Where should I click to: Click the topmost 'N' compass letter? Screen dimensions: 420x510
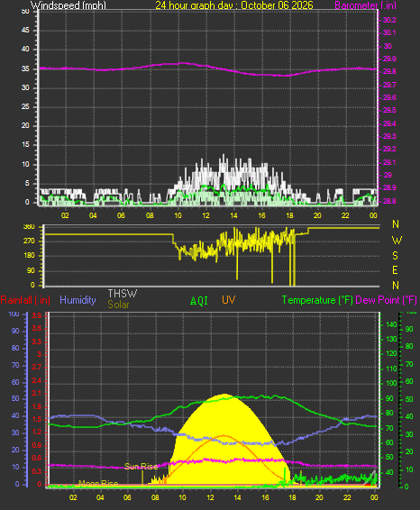(396, 224)
